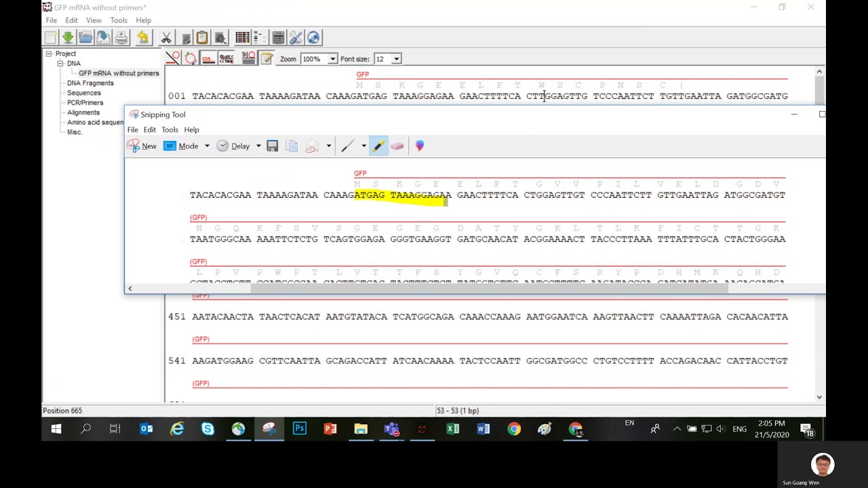Open File menu in Snipping Tool
This screenshot has height=488, width=868.
point(133,129)
